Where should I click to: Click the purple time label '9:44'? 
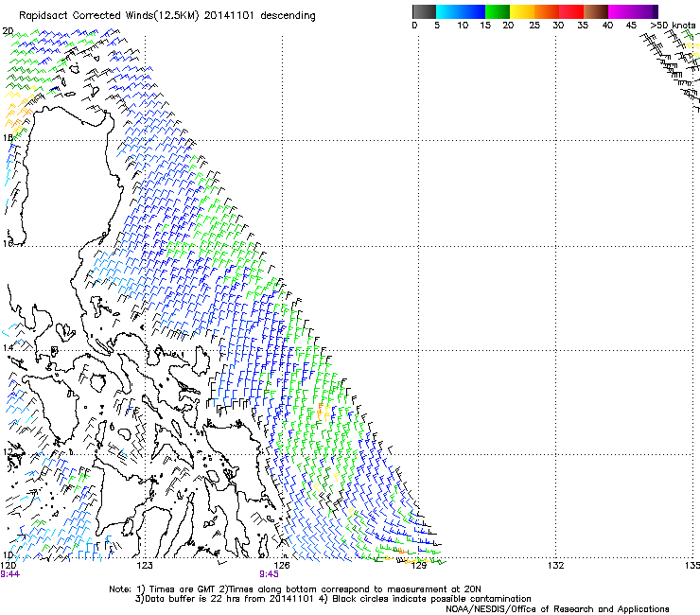click(x=9, y=574)
